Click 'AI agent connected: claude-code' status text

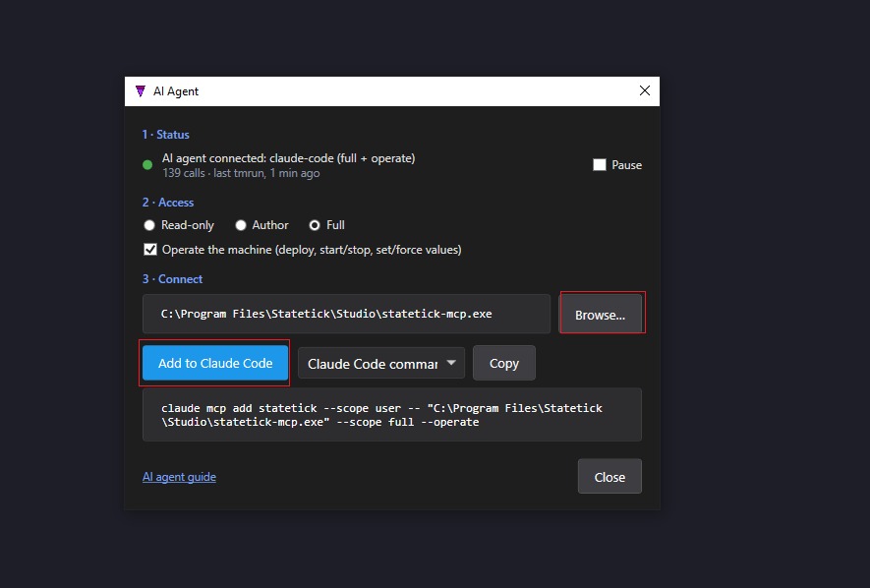point(288,158)
